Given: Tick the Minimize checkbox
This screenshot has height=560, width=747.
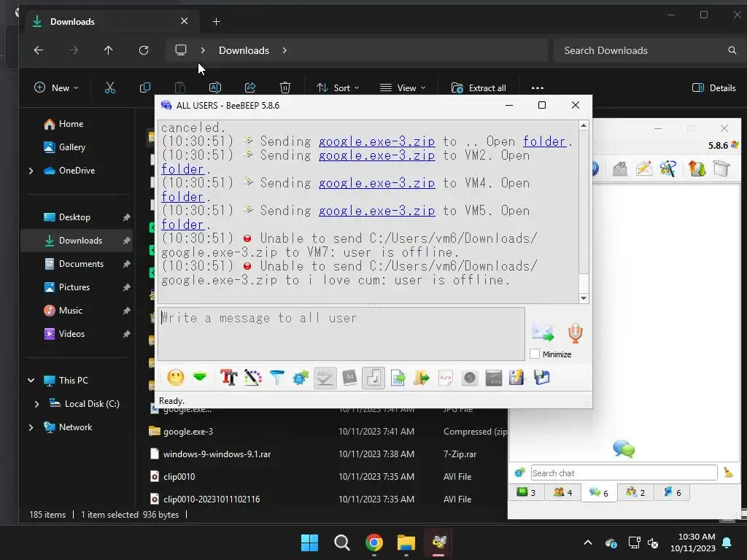Looking at the screenshot, I should 535,354.
